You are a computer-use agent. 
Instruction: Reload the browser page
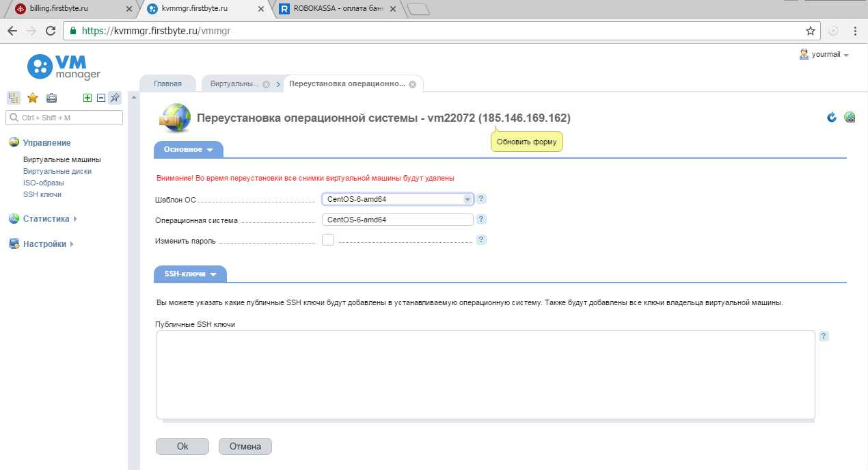pyautogui.click(x=50, y=31)
